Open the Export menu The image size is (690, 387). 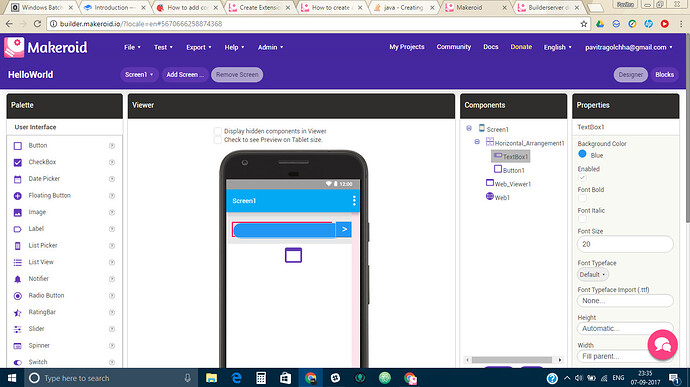click(x=198, y=47)
